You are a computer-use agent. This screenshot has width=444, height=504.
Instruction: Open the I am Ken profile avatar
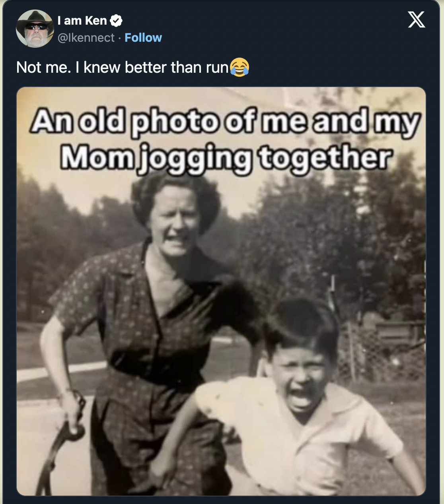click(x=35, y=29)
